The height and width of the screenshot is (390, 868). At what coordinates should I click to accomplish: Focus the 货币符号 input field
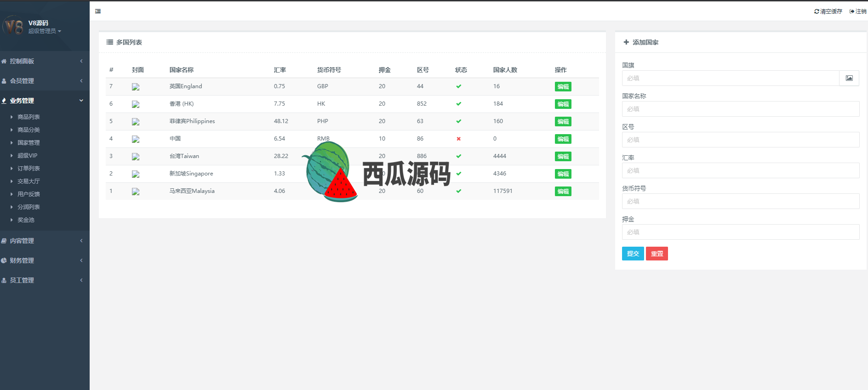coord(741,201)
